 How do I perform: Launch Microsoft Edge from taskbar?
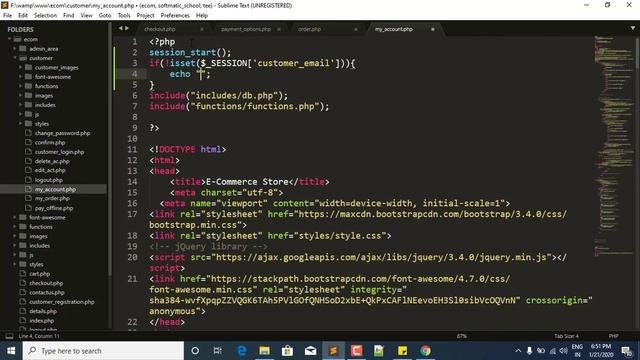pos(242,351)
